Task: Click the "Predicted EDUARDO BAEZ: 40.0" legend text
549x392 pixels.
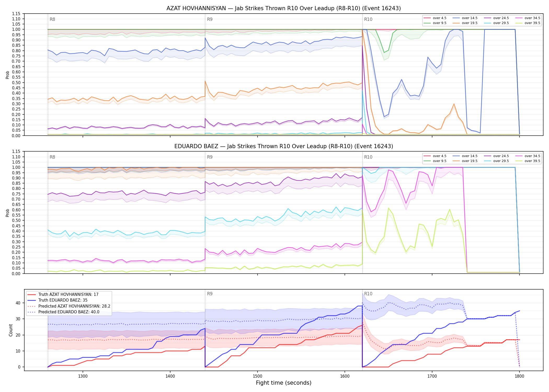Action: [69, 312]
